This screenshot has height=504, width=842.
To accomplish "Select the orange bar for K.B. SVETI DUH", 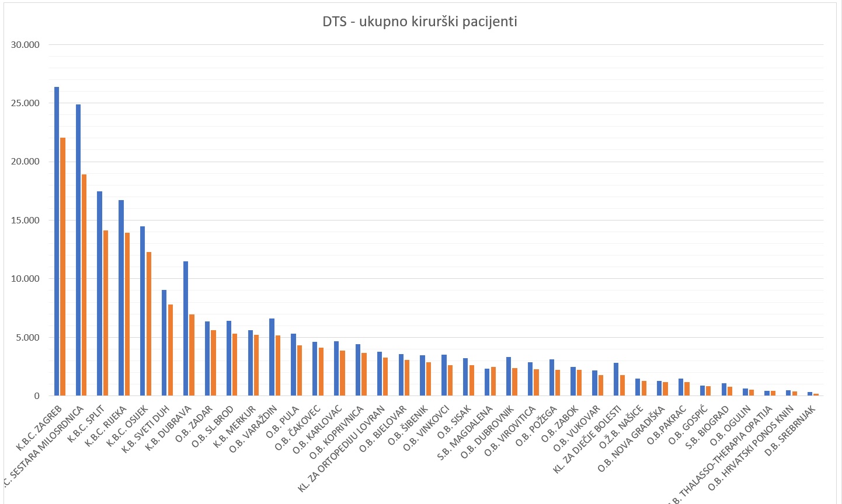I will pyautogui.click(x=171, y=350).
